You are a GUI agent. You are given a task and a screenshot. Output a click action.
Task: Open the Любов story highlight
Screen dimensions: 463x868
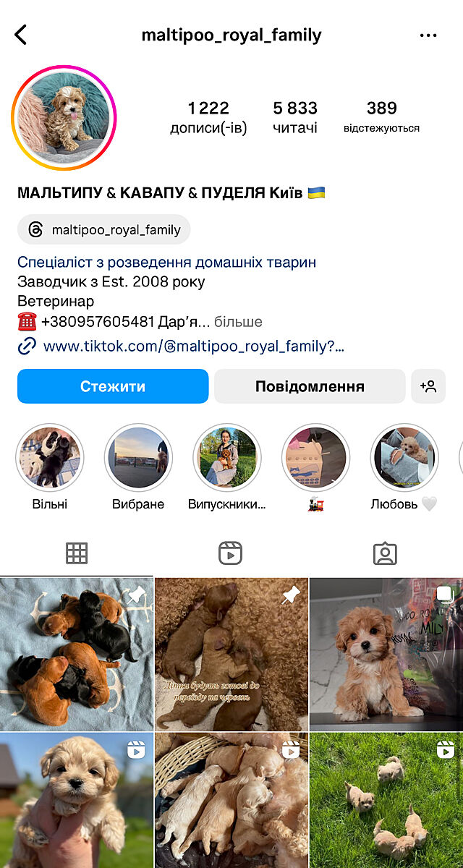tap(404, 458)
